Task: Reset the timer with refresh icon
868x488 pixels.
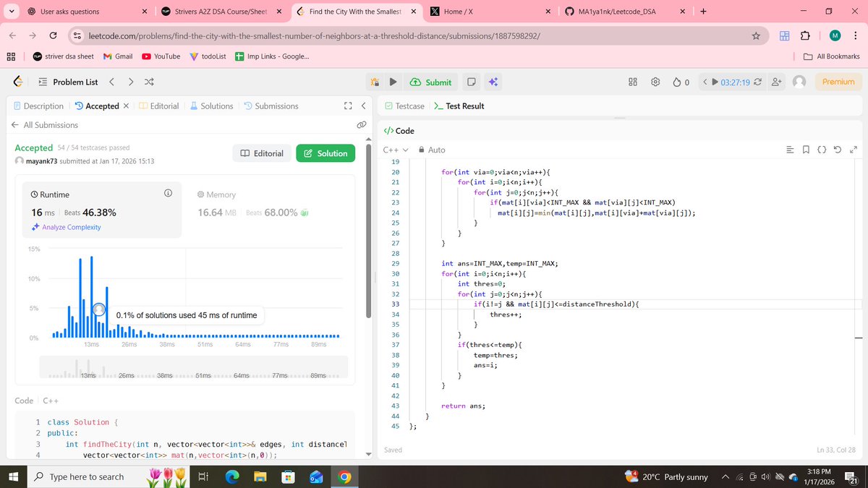Action: pos(757,82)
